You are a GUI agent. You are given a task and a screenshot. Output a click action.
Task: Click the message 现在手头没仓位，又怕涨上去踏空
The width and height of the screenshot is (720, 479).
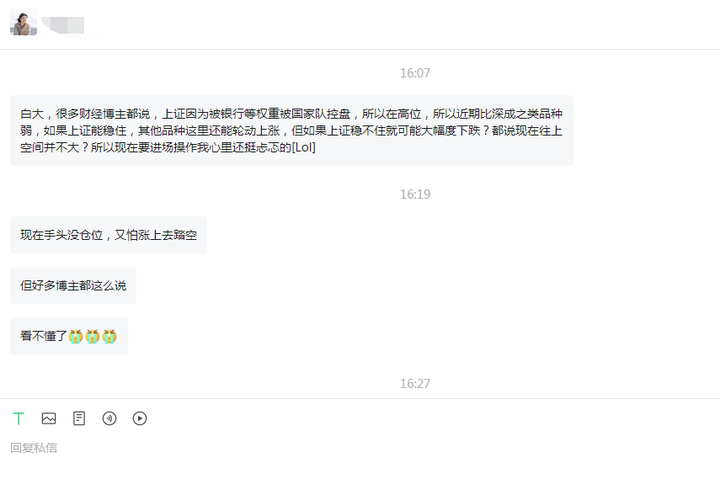coord(108,235)
